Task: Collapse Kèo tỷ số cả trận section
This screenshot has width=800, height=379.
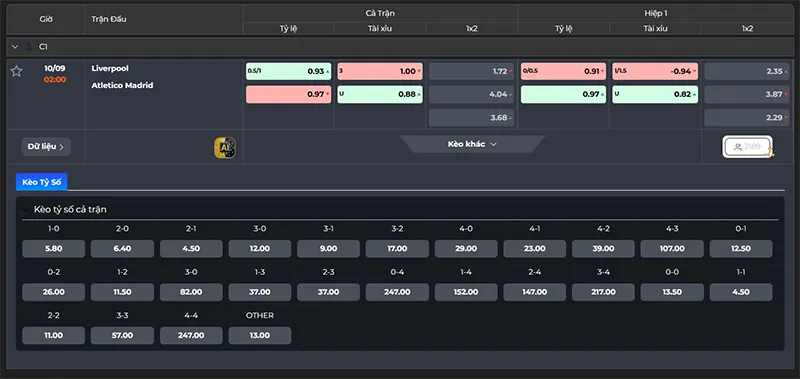Action: [24, 210]
